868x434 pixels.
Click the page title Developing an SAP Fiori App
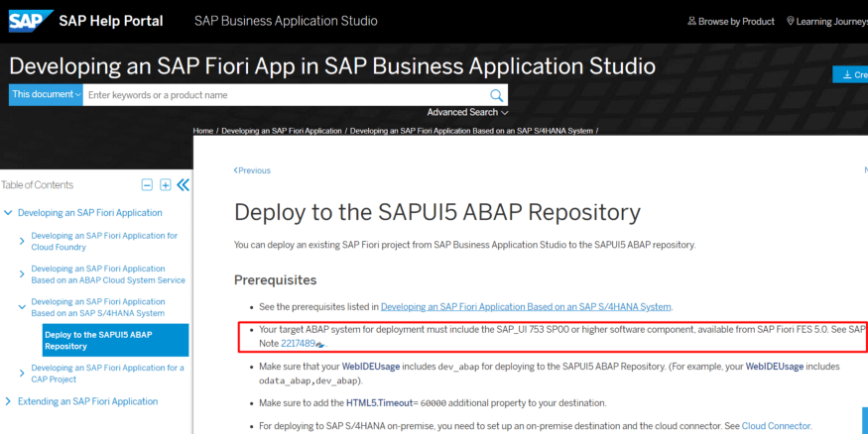pyautogui.click(x=332, y=66)
